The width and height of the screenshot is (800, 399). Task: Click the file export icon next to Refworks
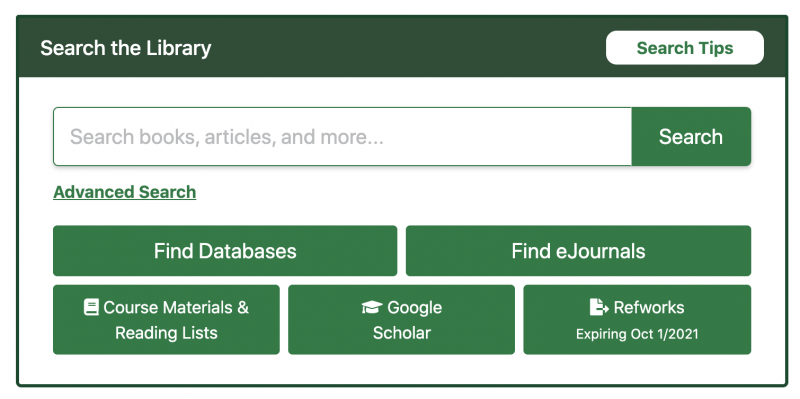click(599, 307)
